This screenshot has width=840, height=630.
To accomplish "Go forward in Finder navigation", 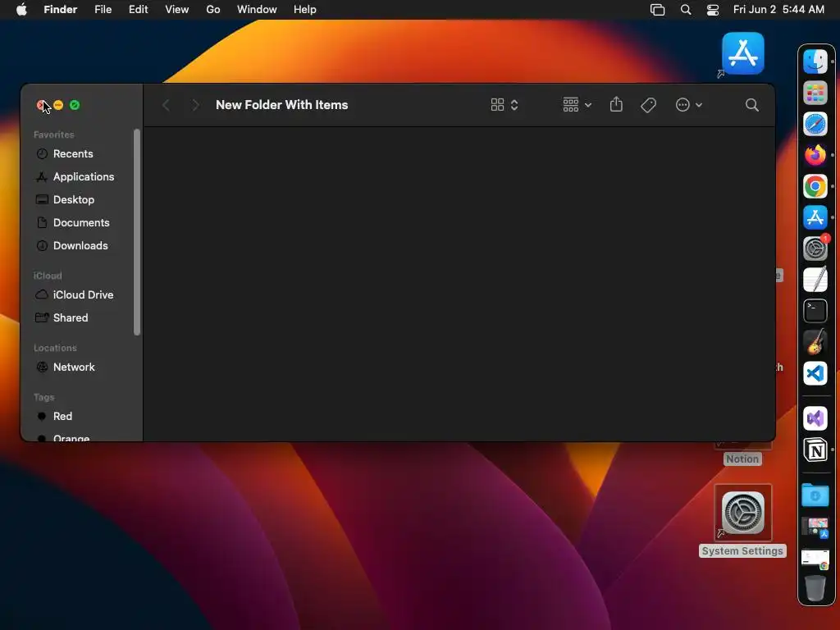I will tap(195, 105).
